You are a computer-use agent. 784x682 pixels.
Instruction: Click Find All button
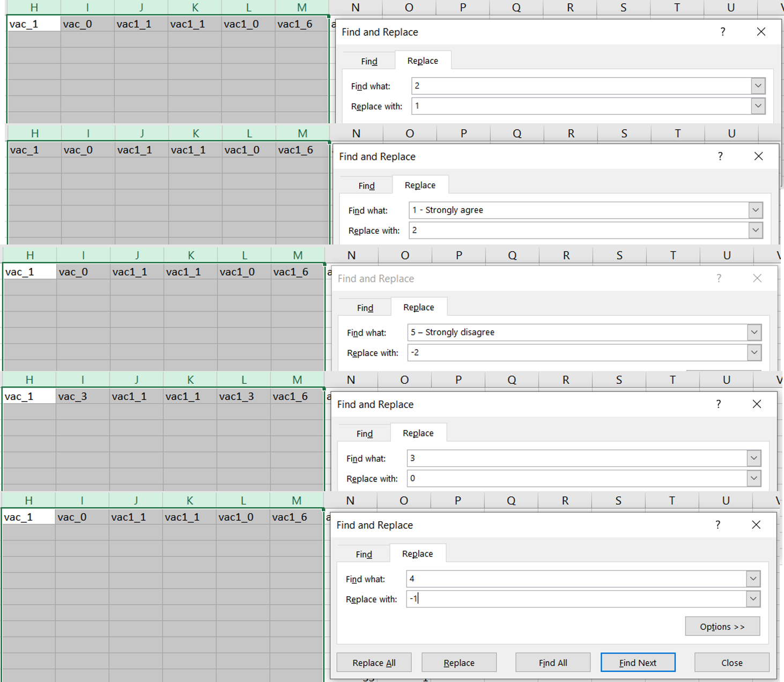tap(553, 662)
